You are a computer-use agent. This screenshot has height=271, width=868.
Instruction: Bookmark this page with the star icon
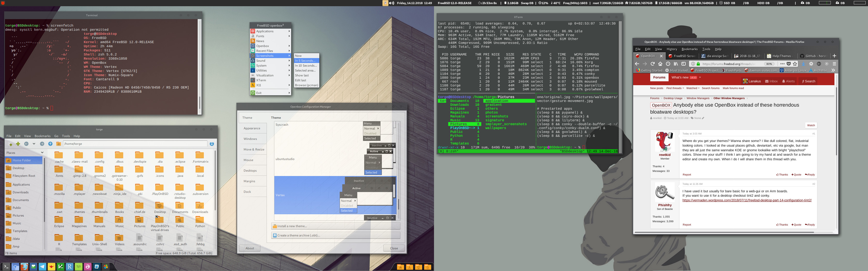click(x=795, y=64)
